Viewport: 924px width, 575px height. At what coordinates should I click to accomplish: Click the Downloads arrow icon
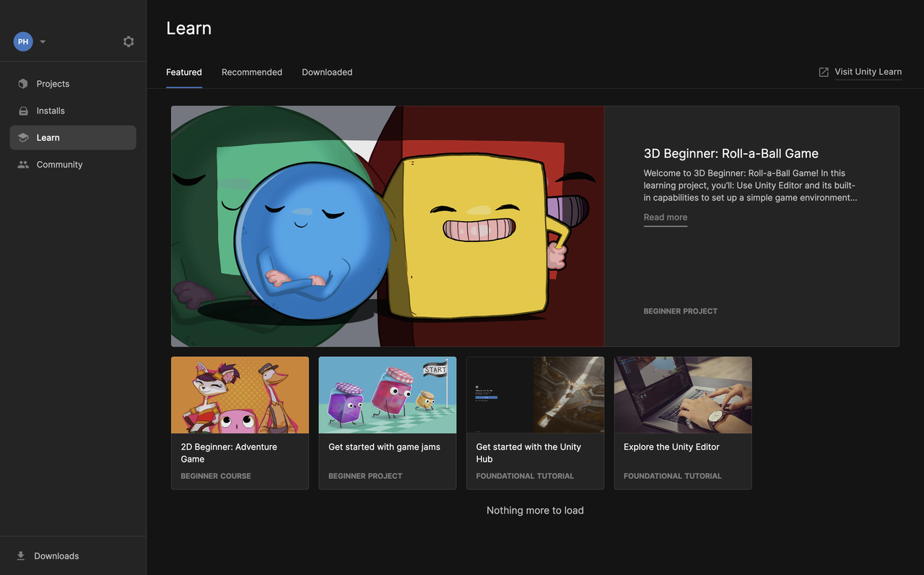(x=21, y=555)
